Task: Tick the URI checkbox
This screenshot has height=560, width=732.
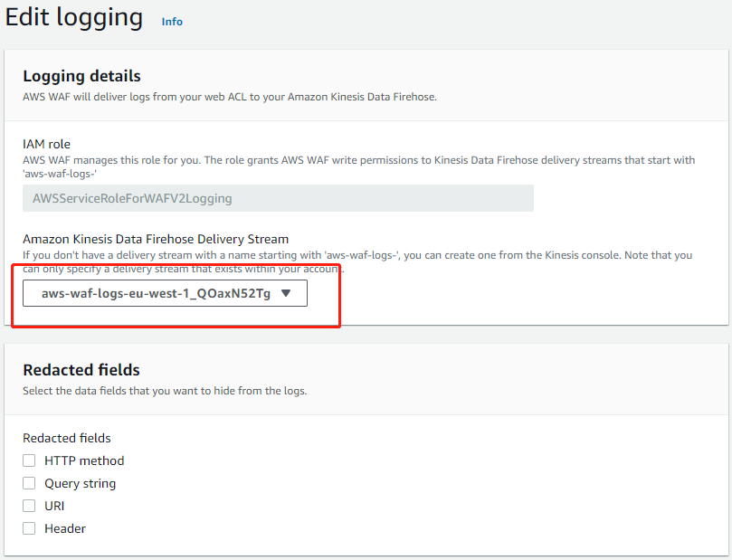Action: tap(29, 506)
